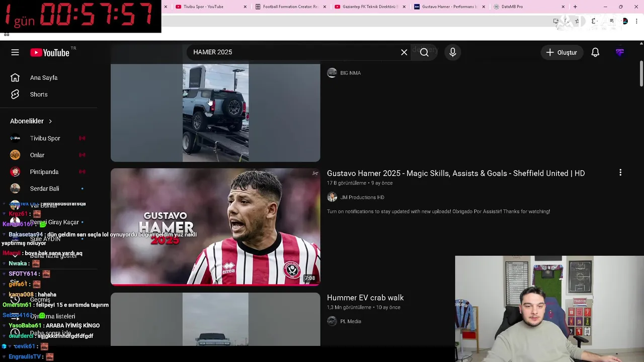This screenshot has height=362, width=644.
Task: Open the account avatar menu
Action: click(x=620, y=52)
